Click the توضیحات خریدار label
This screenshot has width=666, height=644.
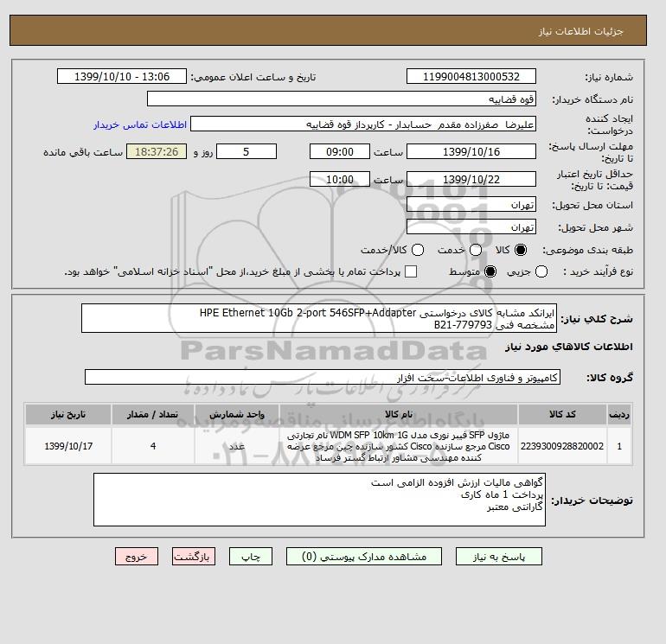tap(592, 501)
